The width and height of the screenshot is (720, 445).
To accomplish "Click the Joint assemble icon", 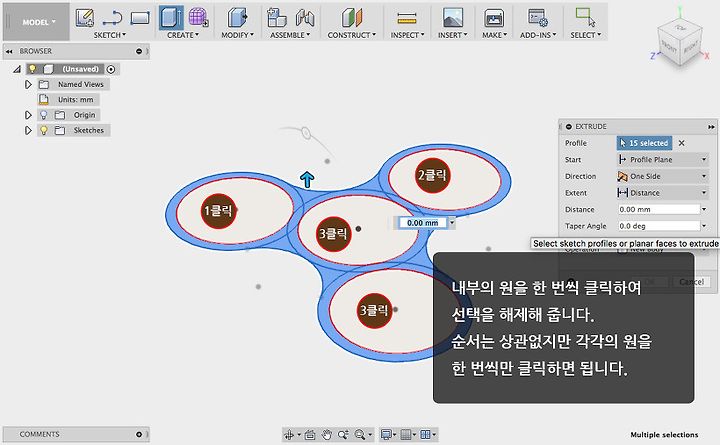I will (305, 18).
